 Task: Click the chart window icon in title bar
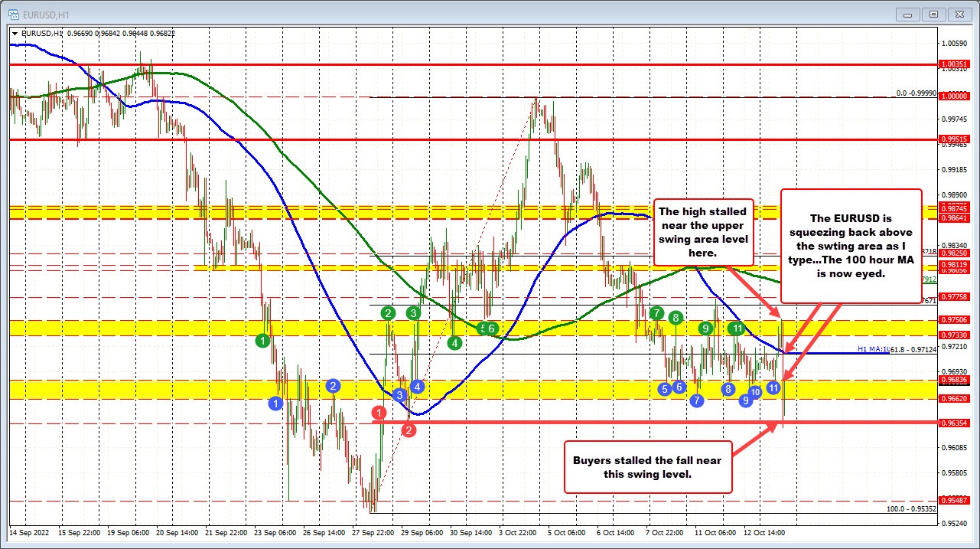click(15, 13)
